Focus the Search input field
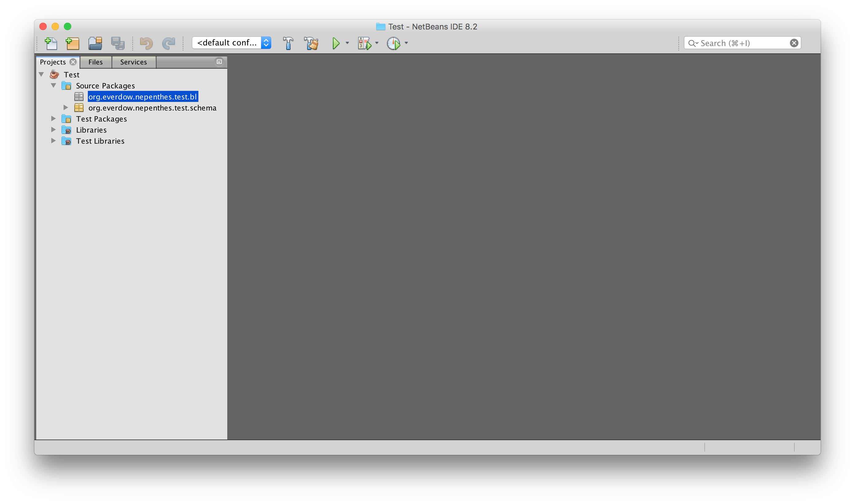The image size is (855, 504). pyautogui.click(x=742, y=43)
